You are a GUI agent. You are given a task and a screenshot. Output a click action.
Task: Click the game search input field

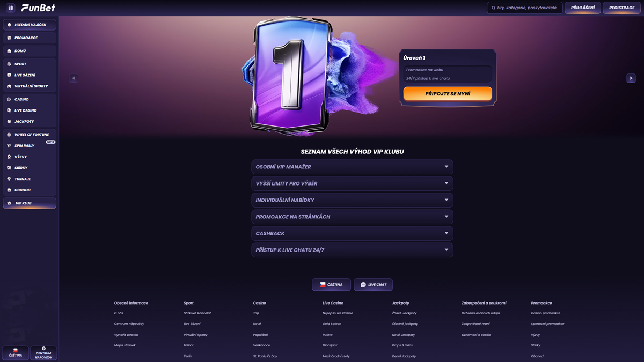524,8
